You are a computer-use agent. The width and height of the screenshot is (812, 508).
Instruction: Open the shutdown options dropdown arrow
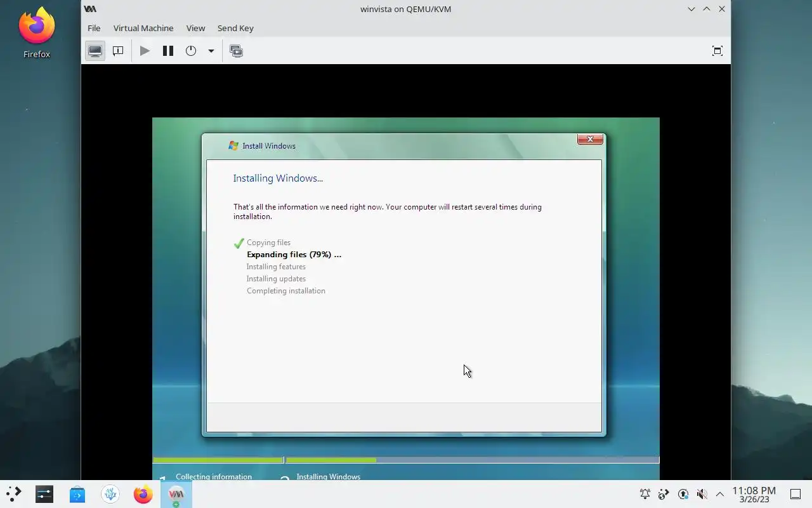[x=211, y=51]
